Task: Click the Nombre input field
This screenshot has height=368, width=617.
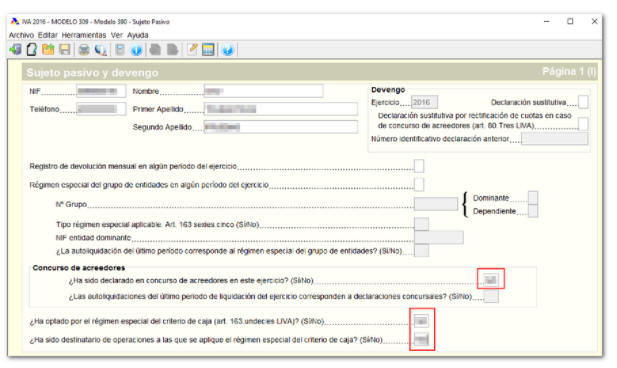Action: [x=263, y=91]
